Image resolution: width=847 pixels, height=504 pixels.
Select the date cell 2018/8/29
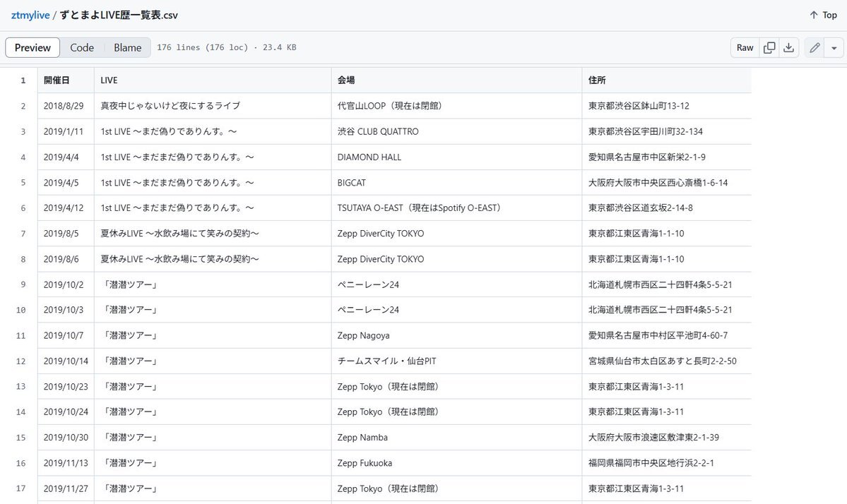click(x=66, y=106)
